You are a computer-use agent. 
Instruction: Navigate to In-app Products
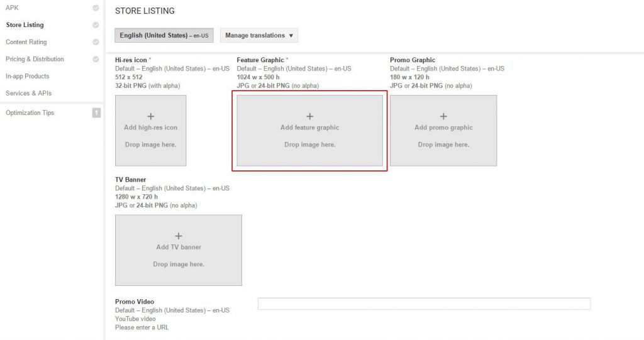point(27,76)
